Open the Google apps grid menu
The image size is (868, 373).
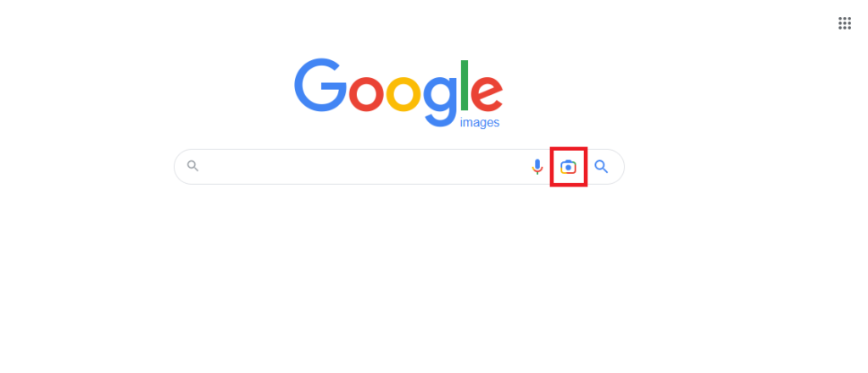844,23
